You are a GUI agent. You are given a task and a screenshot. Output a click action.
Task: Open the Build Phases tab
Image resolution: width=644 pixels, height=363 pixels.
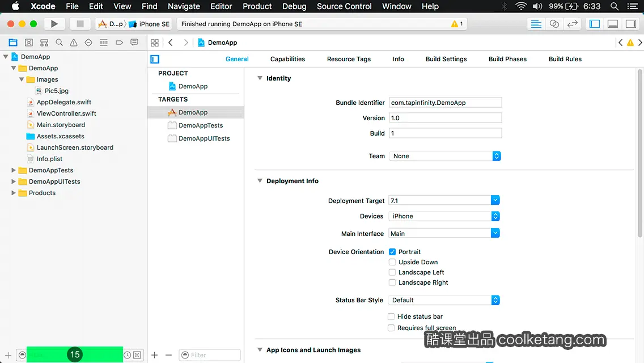[x=507, y=59]
